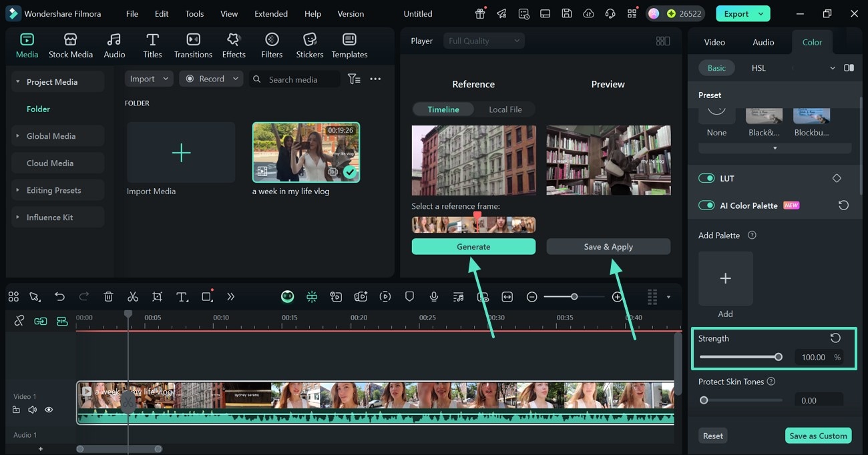Click the timeline zoom slider handle
Image resolution: width=868 pixels, height=455 pixels.
click(x=574, y=297)
